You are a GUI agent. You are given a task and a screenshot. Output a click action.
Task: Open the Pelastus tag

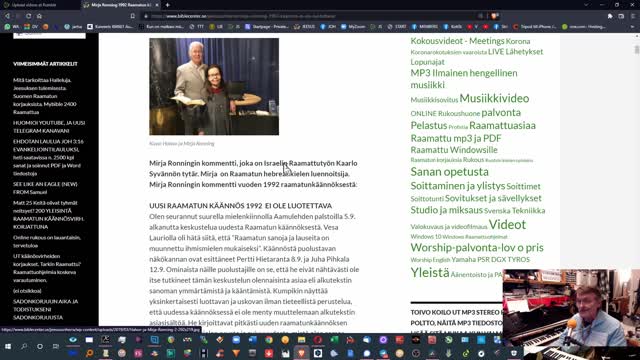(x=429, y=125)
